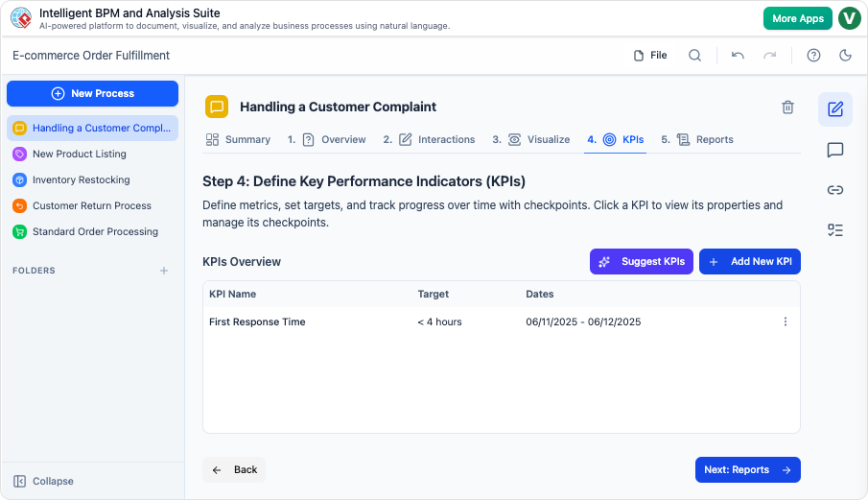
Task: Click the 06/11/2025 - 06/12/2025 dates cell
Action: click(x=583, y=321)
